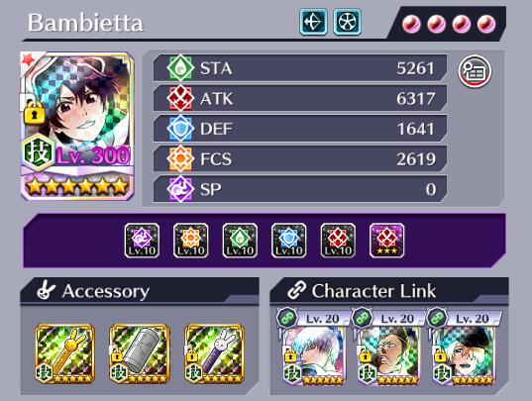532x401 pixels.
Task: Click the fan-shaped skill icon beside Bambietta
Action: click(347, 22)
